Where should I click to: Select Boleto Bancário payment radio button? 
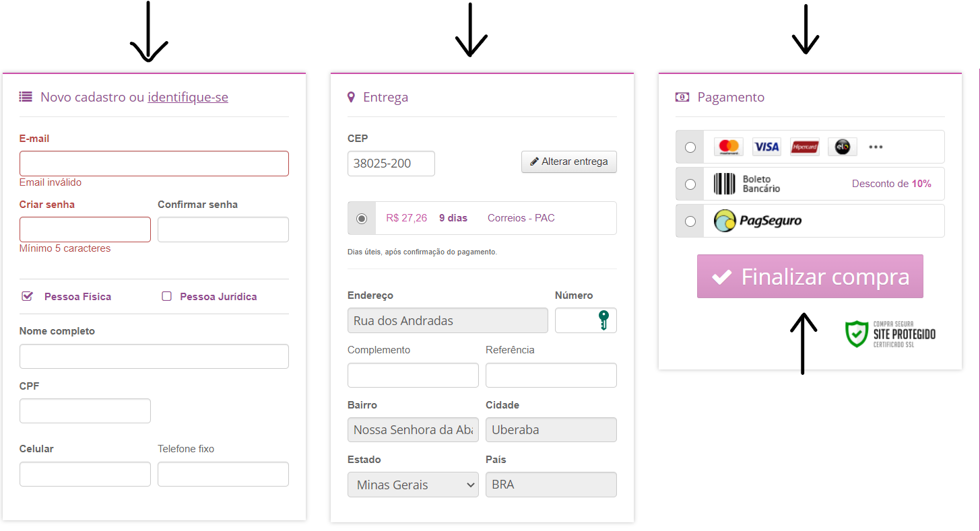(x=690, y=184)
